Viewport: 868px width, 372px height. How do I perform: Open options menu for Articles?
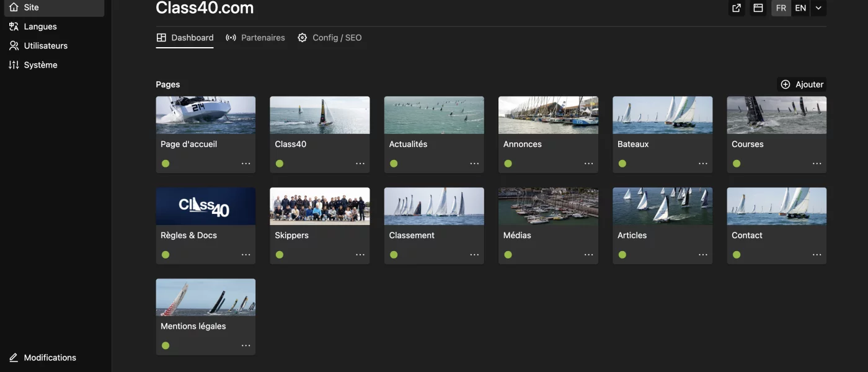tap(702, 255)
